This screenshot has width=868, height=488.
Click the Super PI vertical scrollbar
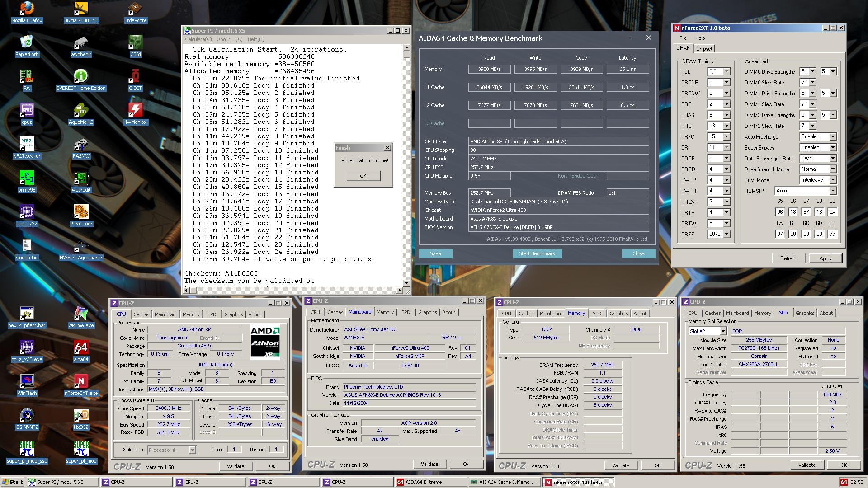[406, 167]
